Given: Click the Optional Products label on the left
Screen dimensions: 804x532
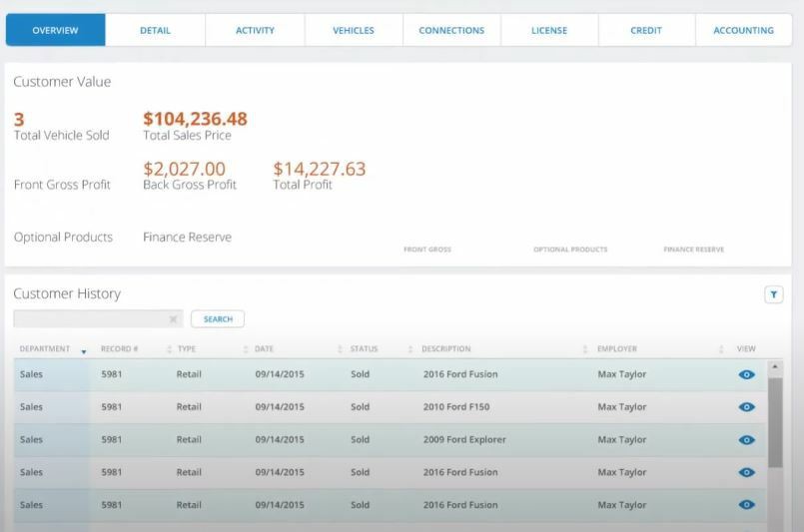Looking at the screenshot, I should tap(63, 237).
